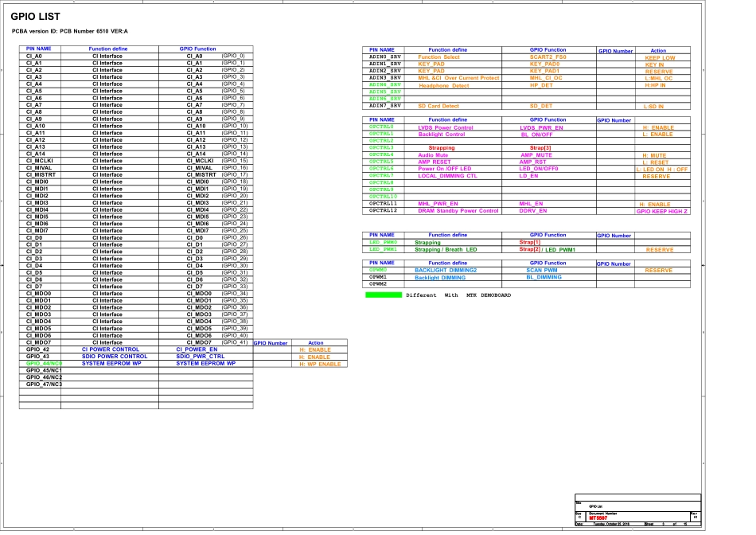Select the H: WP ENABLE action cell

[x=320, y=364]
